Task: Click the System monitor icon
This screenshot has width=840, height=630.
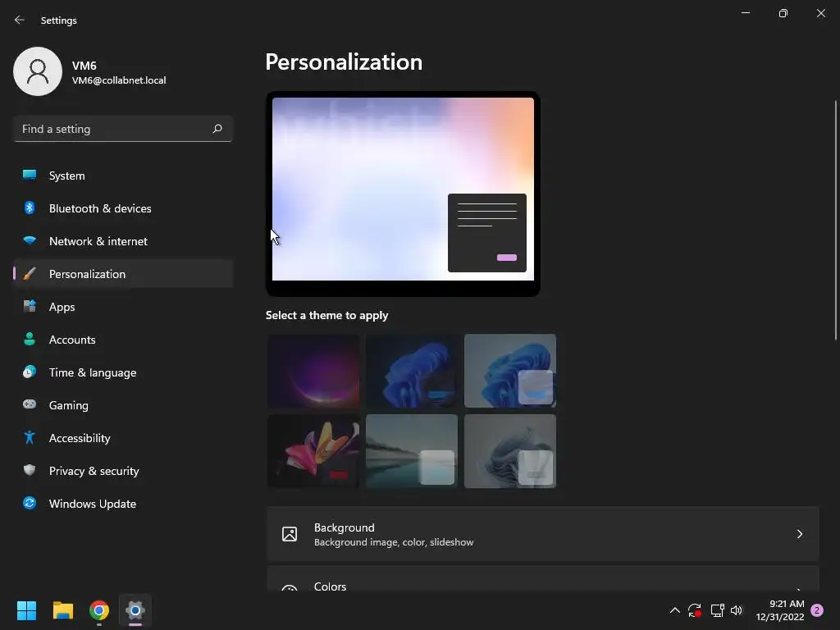Action: click(30, 176)
